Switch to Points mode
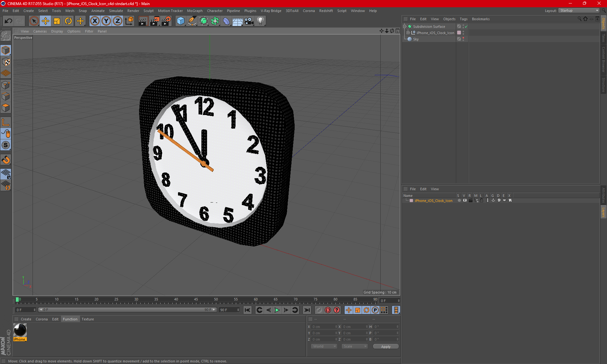 pyautogui.click(x=6, y=85)
